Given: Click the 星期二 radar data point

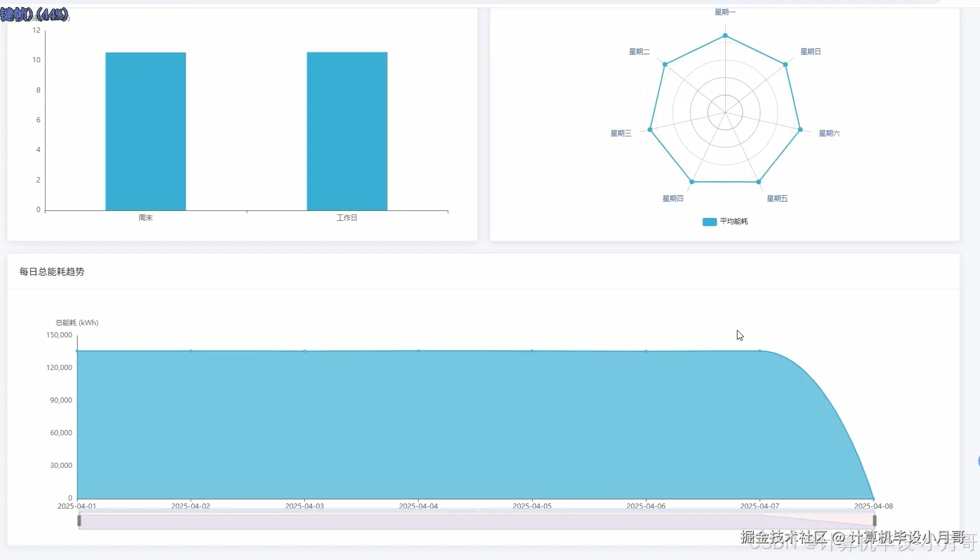Looking at the screenshot, I should pyautogui.click(x=665, y=64).
